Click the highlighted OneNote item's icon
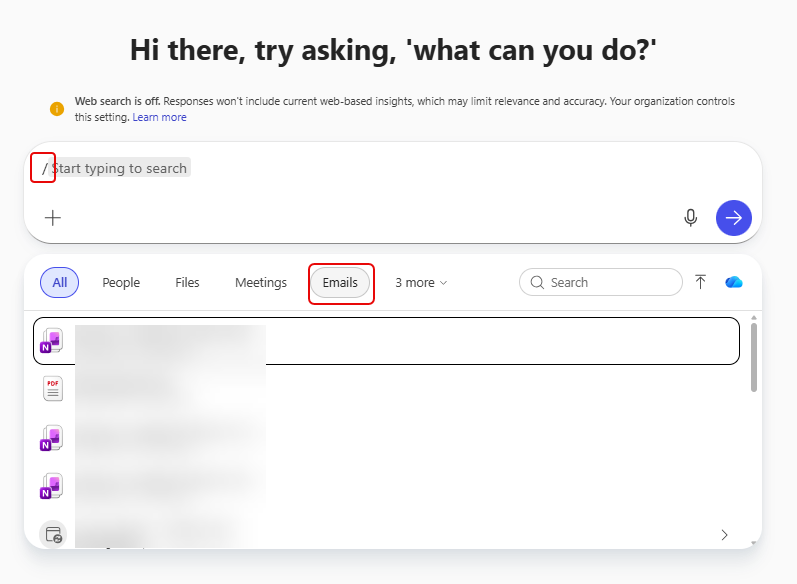 (52, 341)
